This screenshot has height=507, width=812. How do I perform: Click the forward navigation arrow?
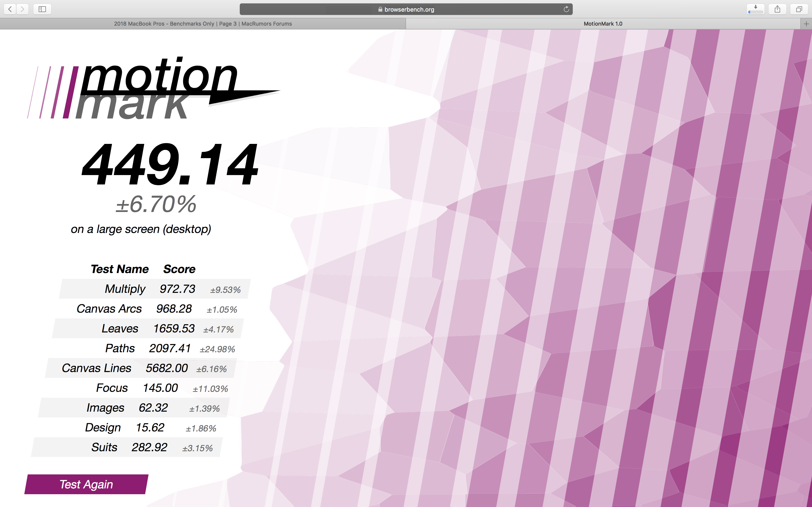[x=22, y=9]
